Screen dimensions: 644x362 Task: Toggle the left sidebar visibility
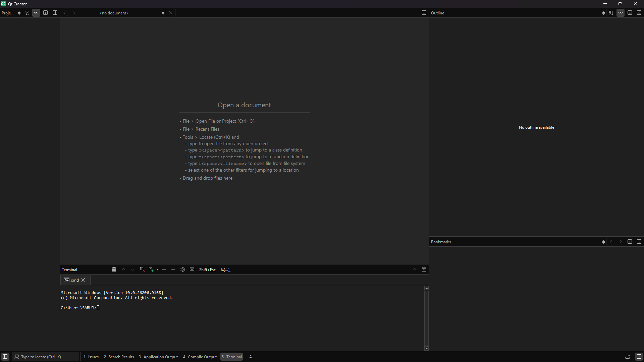point(5,357)
